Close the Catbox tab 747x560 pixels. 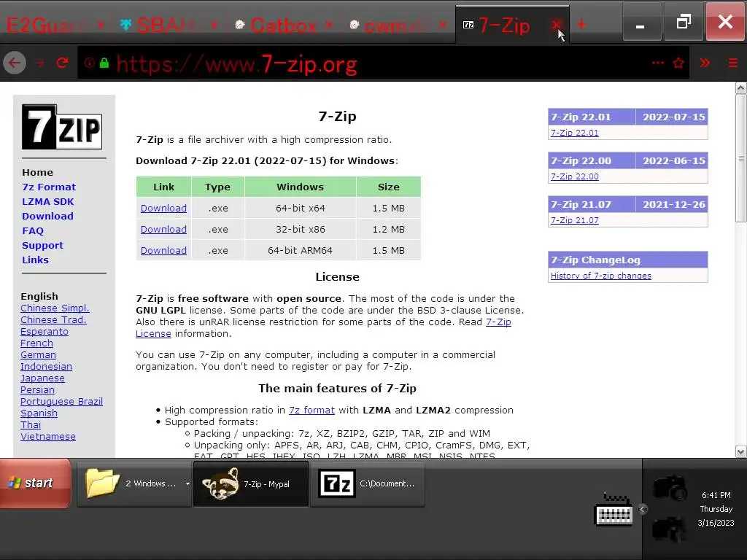329,25
